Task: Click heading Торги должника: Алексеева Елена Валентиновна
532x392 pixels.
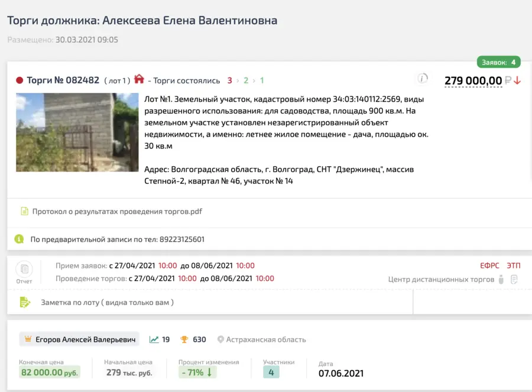Action: 142,20
